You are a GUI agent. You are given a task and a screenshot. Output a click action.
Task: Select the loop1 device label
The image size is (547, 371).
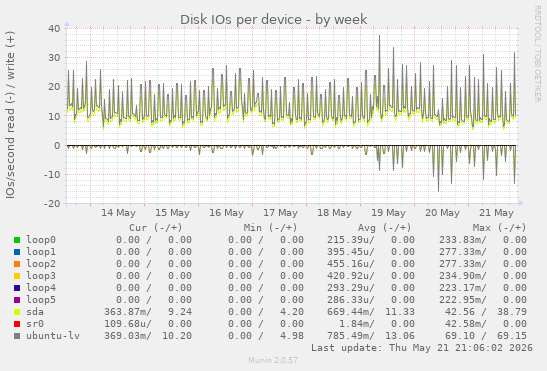tap(41, 252)
